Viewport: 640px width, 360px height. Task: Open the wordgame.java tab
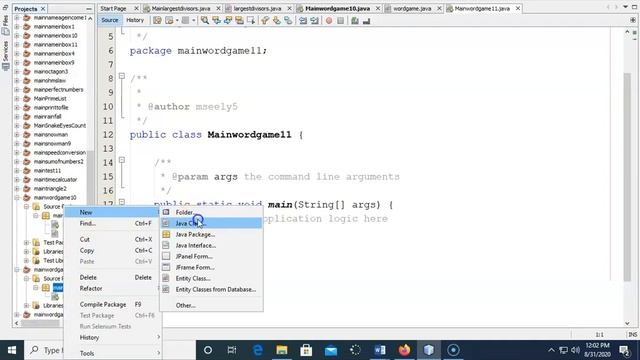point(412,8)
